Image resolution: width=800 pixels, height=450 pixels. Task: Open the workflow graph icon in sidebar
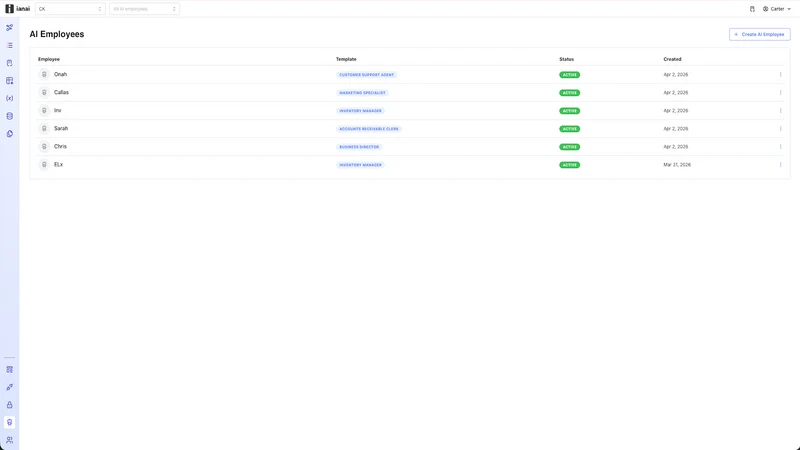point(10,28)
